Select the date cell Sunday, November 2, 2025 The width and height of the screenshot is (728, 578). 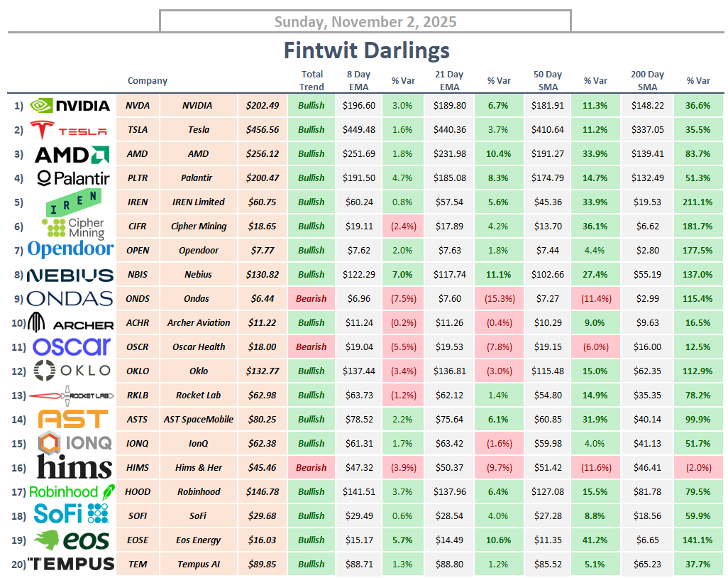[x=365, y=22]
